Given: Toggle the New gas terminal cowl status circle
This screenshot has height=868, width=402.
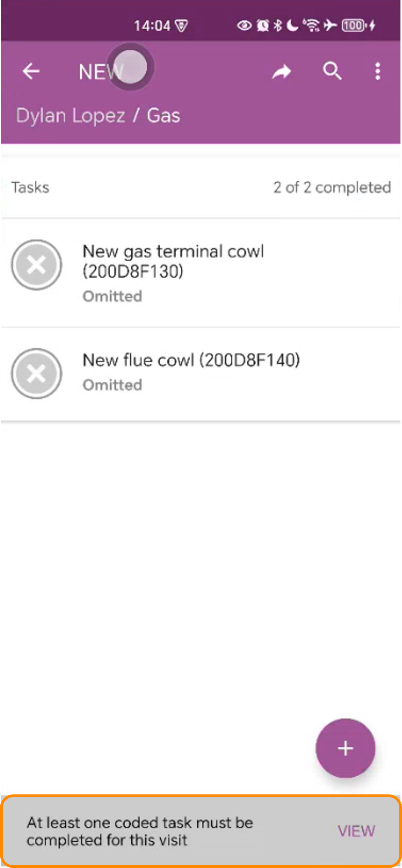Looking at the screenshot, I should click(37, 265).
